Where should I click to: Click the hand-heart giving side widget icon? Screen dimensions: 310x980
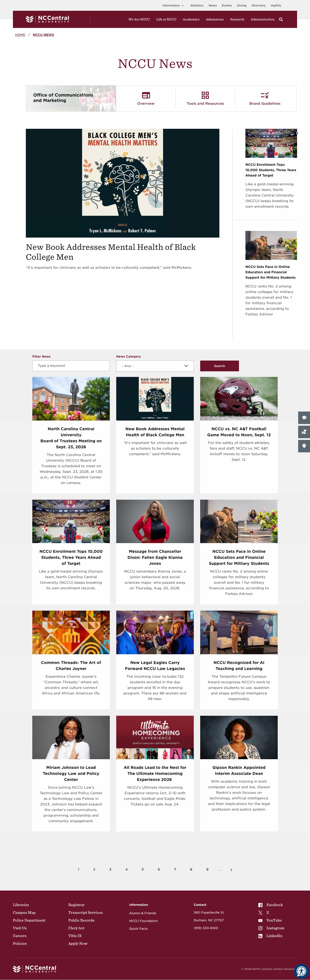pos(304,432)
